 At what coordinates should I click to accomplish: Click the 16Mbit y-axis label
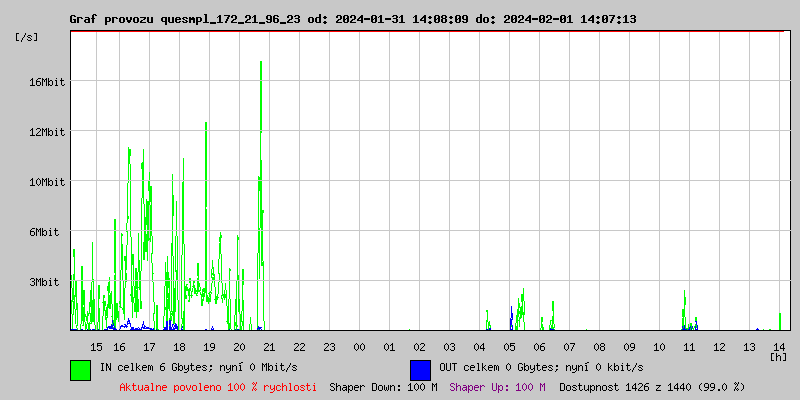click(46, 82)
